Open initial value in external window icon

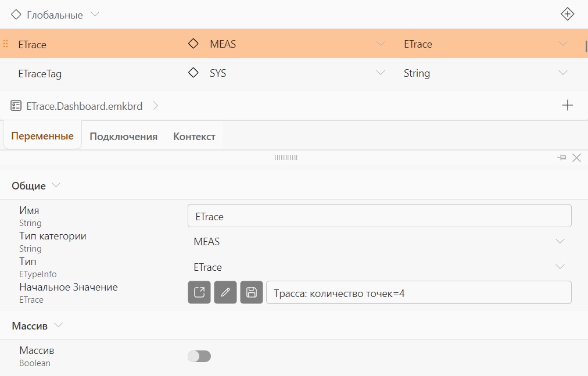[x=199, y=292]
